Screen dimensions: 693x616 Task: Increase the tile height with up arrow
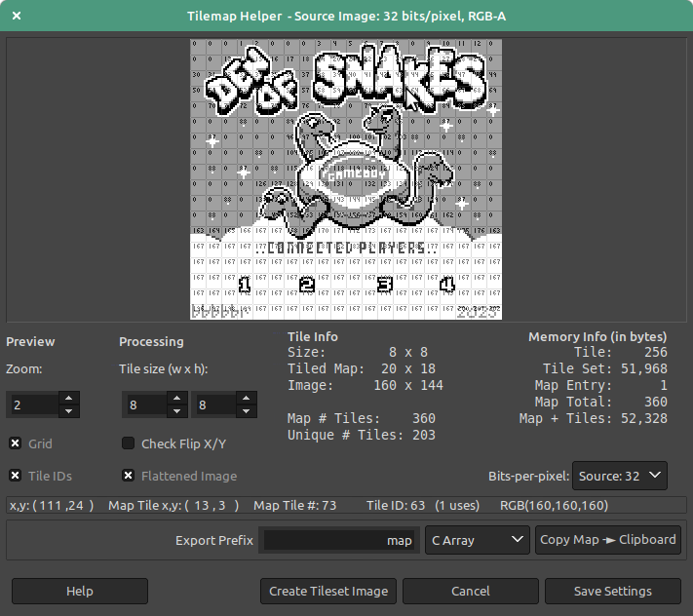click(247, 398)
